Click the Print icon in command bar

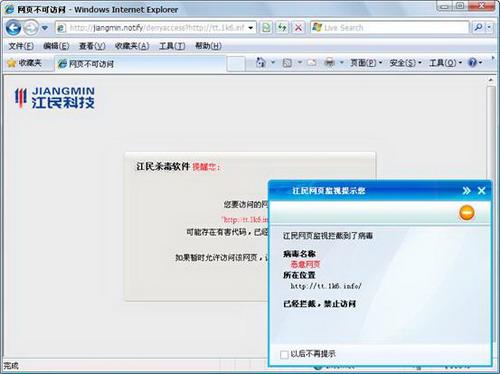click(x=329, y=63)
